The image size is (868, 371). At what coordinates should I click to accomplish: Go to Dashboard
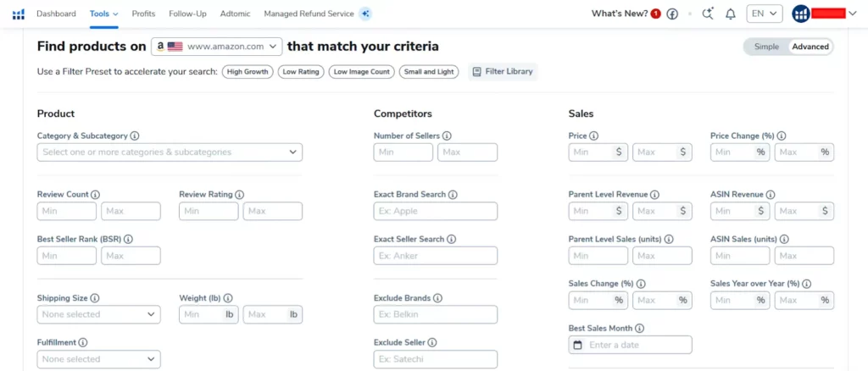coord(57,14)
